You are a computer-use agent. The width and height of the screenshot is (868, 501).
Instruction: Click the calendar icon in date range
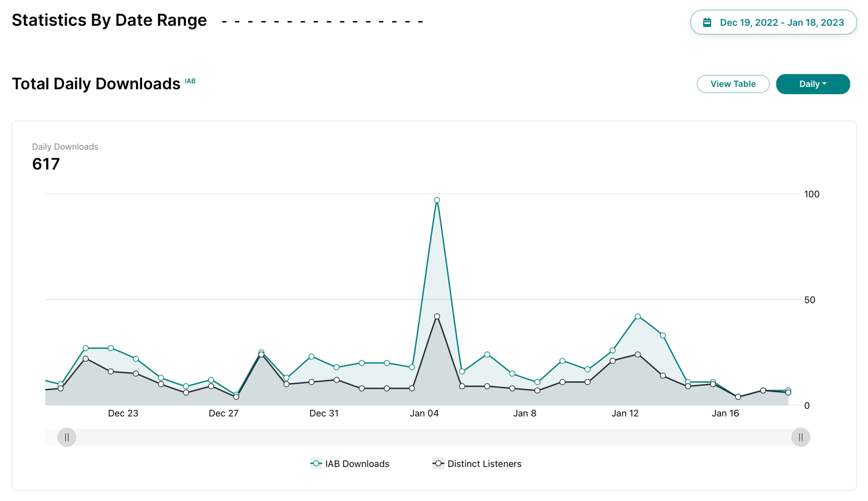707,22
